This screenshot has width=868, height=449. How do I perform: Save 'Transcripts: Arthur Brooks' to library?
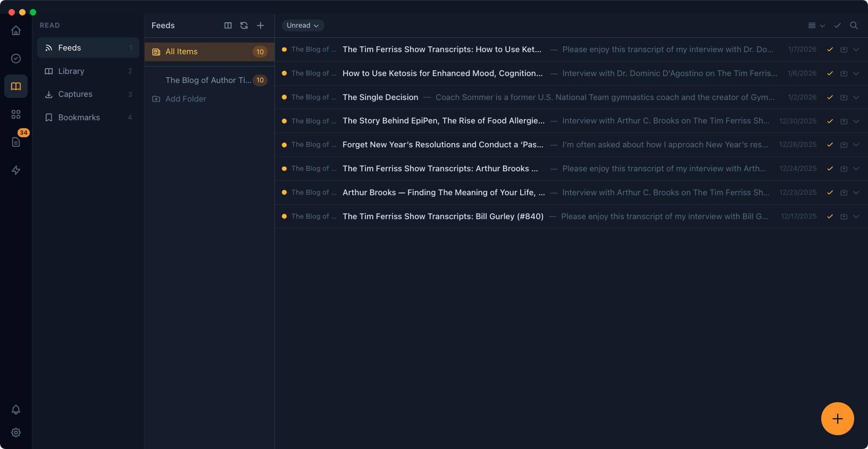844,169
